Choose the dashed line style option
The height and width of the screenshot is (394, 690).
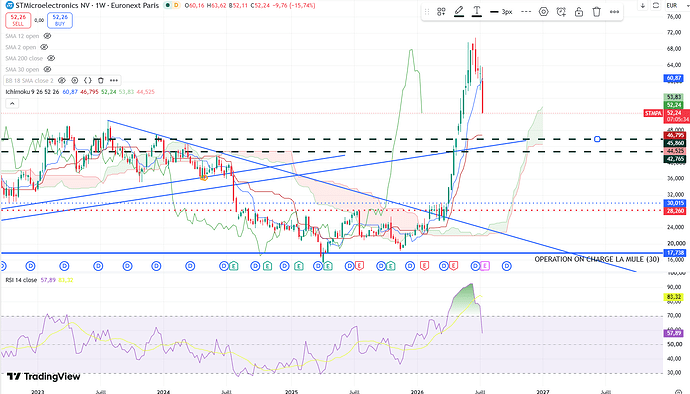tap(526, 12)
